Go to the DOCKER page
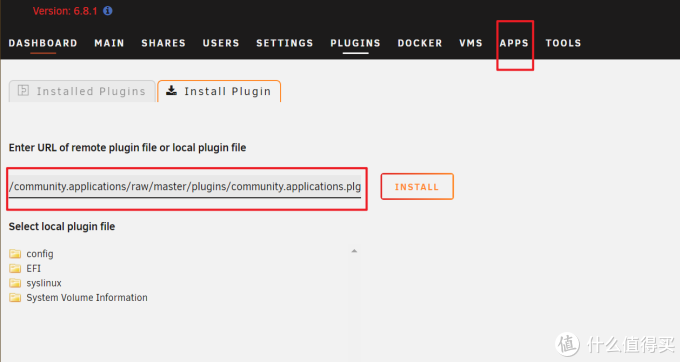This screenshot has height=362, width=680. click(420, 43)
